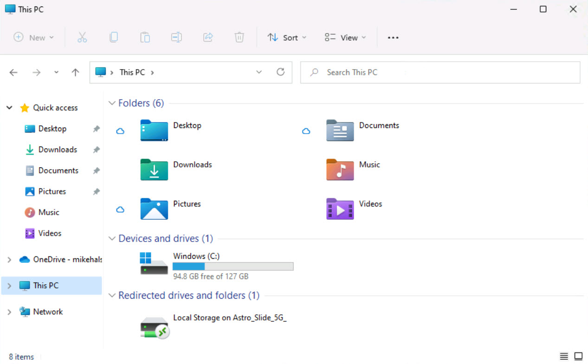
Task: Collapse the Folders (6) group
Action: (112, 103)
